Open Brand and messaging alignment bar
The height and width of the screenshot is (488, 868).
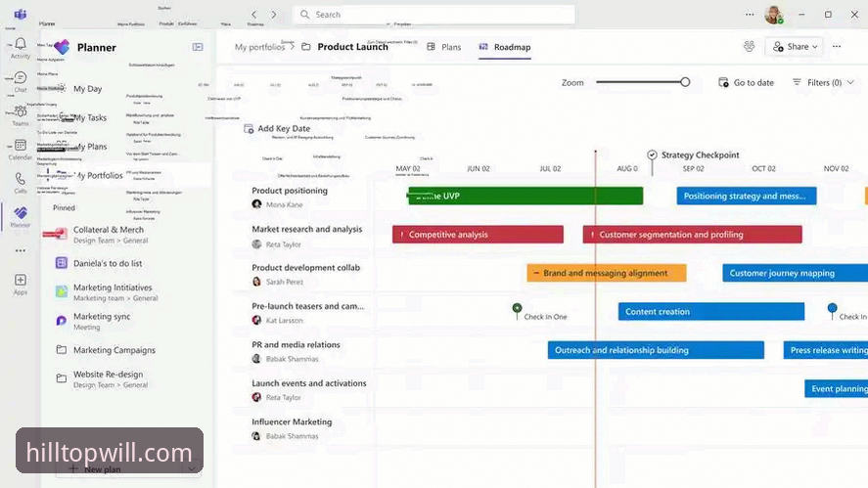point(607,273)
